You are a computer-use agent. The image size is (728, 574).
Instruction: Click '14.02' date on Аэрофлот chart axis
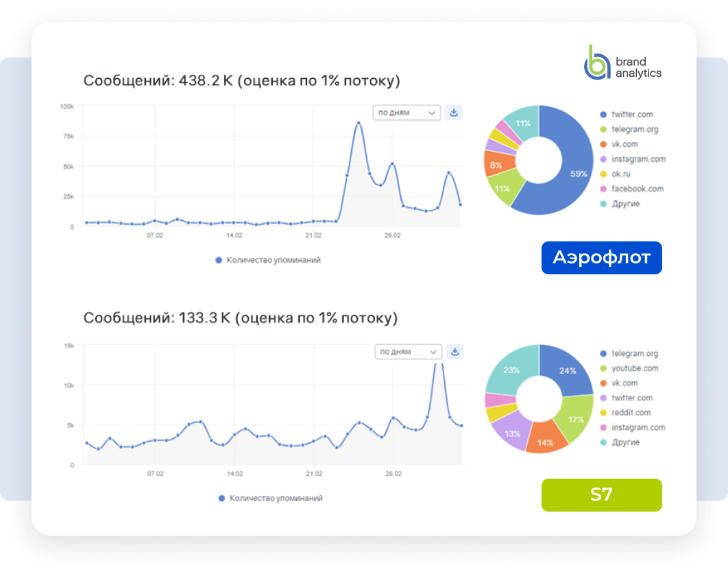pos(234,235)
